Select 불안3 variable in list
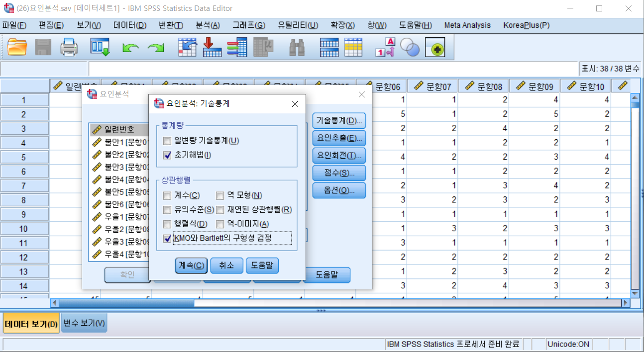This screenshot has width=644, height=352. click(x=119, y=167)
